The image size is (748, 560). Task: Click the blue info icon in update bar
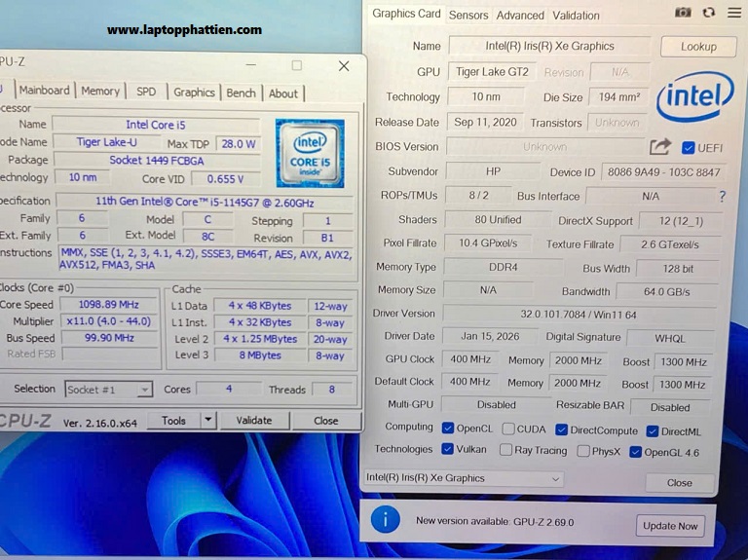tap(385, 519)
